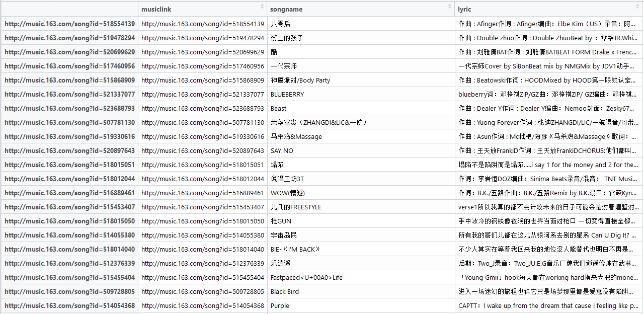Click lyric cell starting '作曲 : Dealer Y'
Viewport: 644px width, 314px height.
(x=549, y=108)
